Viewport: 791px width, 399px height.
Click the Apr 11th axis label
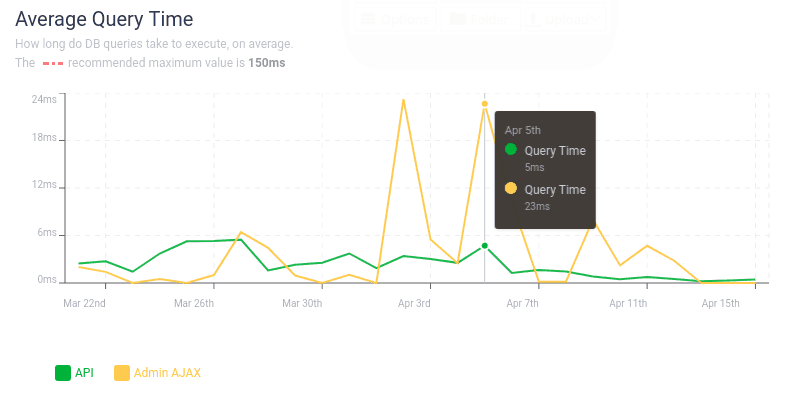click(628, 303)
